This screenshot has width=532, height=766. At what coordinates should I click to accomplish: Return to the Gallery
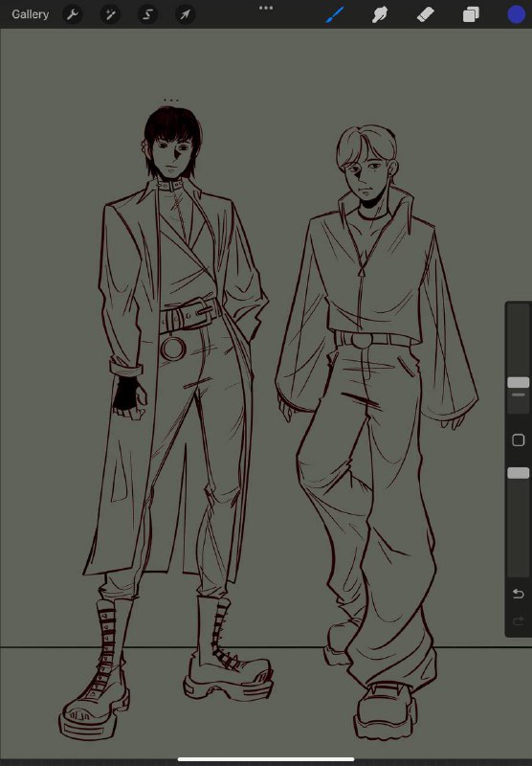[x=31, y=14]
